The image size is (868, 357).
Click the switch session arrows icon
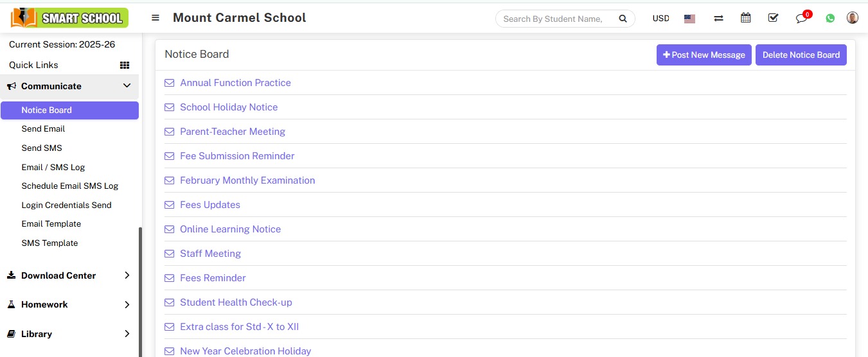point(718,19)
